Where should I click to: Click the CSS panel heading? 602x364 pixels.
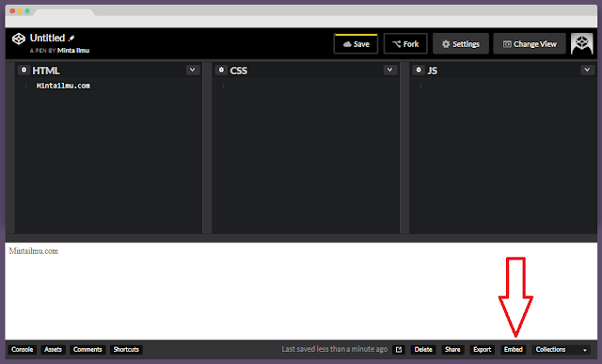pyautogui.click(x=238, y=71)
